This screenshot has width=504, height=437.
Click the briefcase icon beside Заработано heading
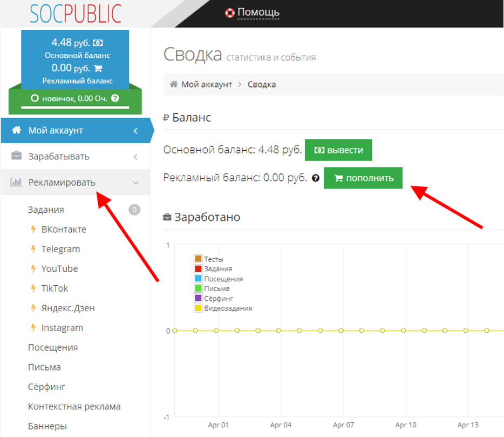(167, 217)
